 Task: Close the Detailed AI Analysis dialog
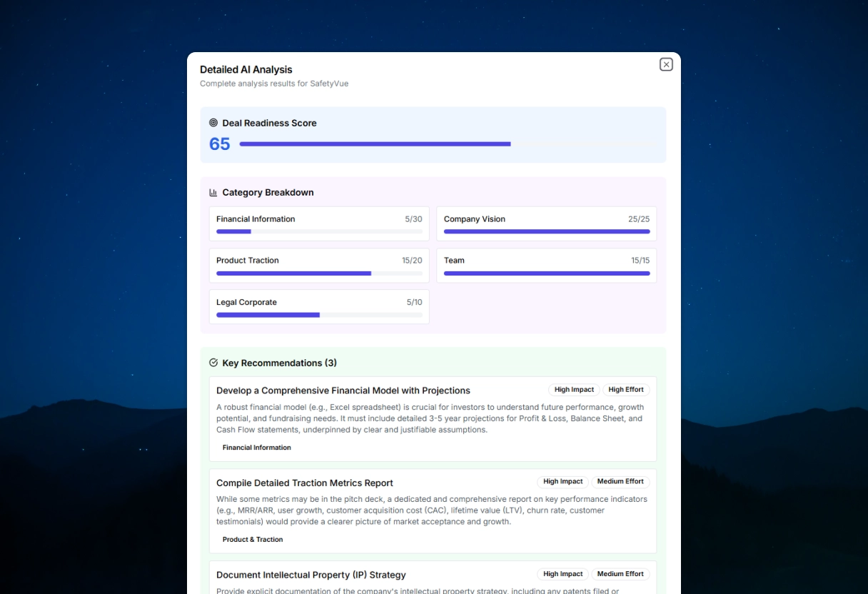coord(666,64)
